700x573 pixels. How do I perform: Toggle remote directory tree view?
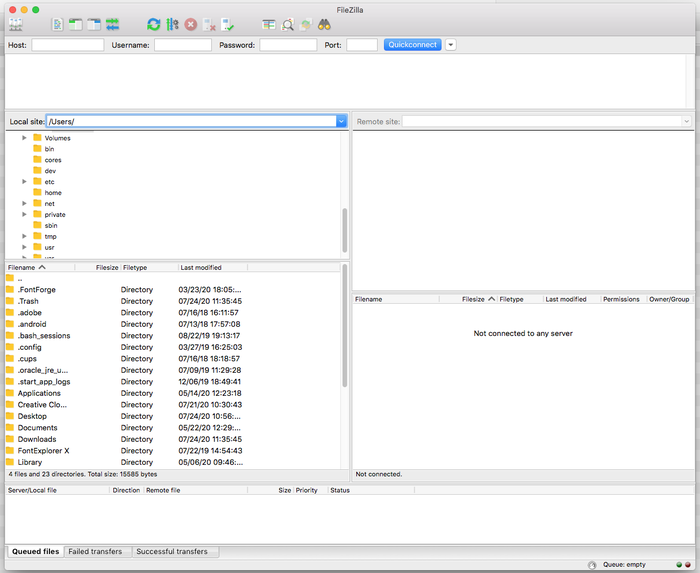tap(94, 25)
